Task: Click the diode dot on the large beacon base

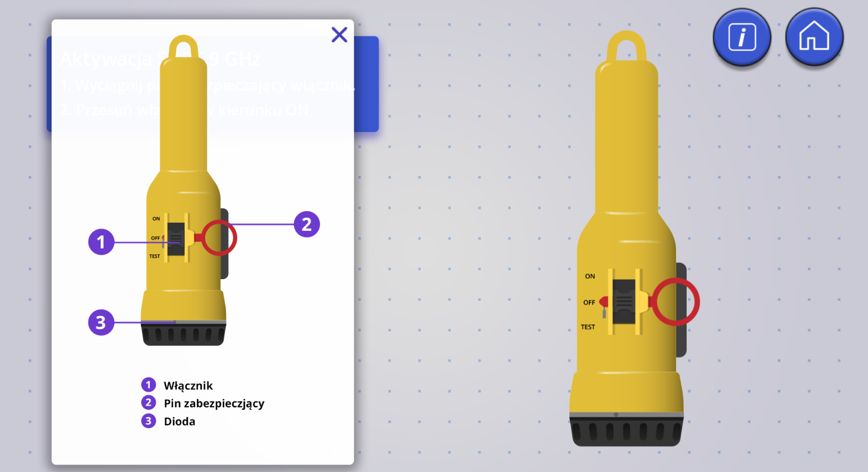Action: point(615,414)
